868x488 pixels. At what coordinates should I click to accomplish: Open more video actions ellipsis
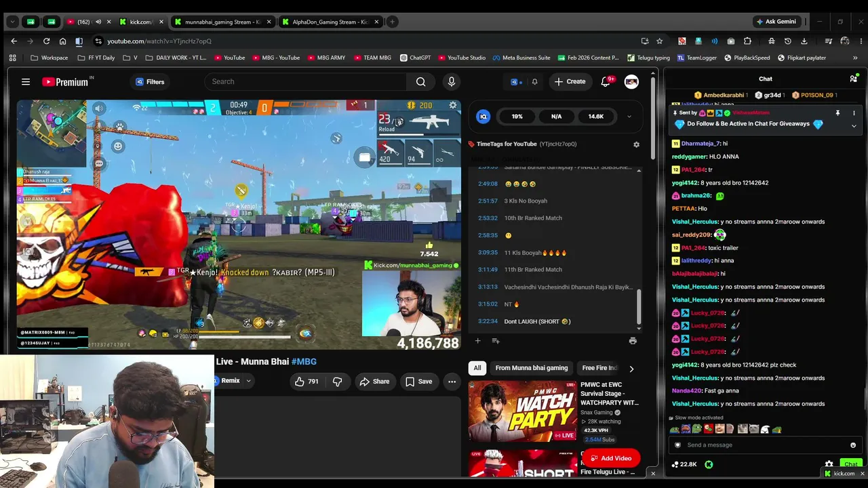point(452,382)
